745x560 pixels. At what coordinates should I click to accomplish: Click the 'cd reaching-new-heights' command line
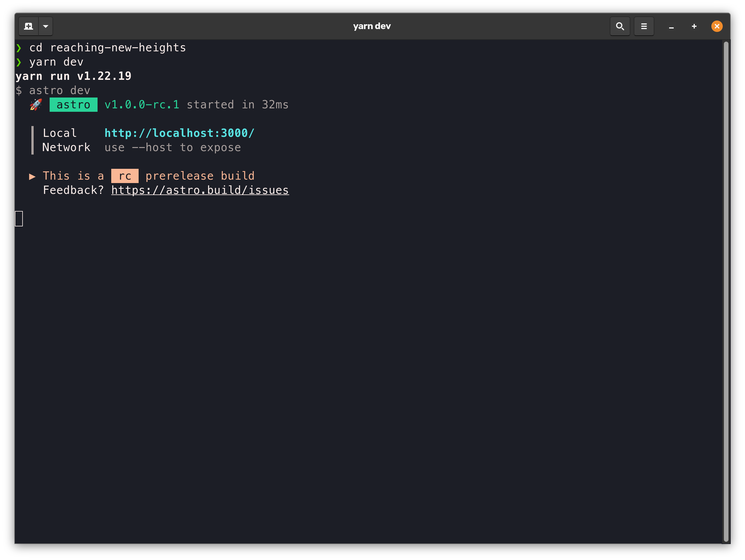coord(101,48)
